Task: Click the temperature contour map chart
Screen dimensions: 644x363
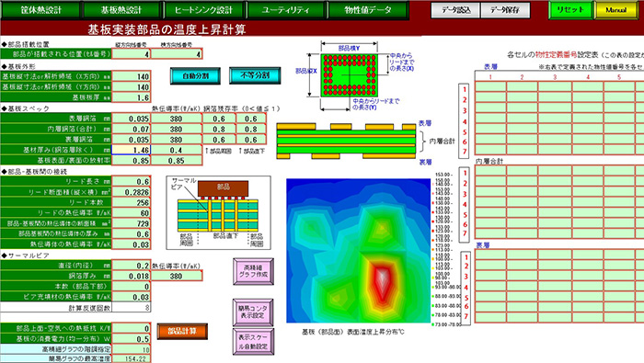Action: [x=359, y=251]
